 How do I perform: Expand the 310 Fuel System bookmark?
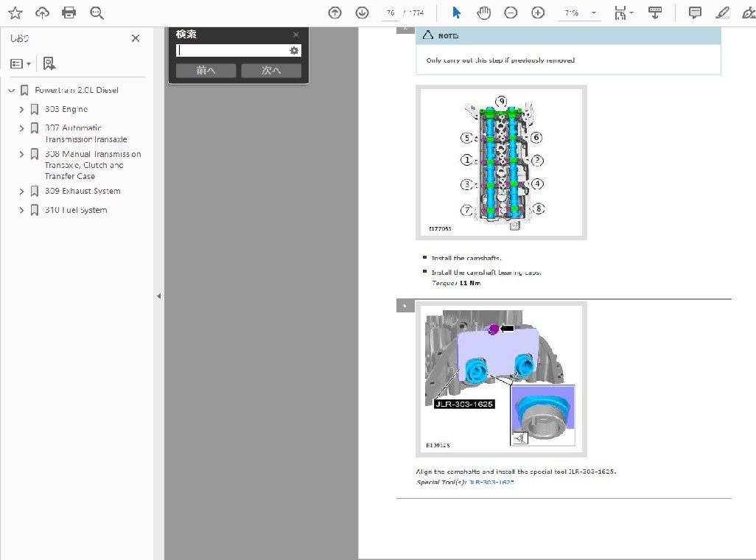[21, 210]
